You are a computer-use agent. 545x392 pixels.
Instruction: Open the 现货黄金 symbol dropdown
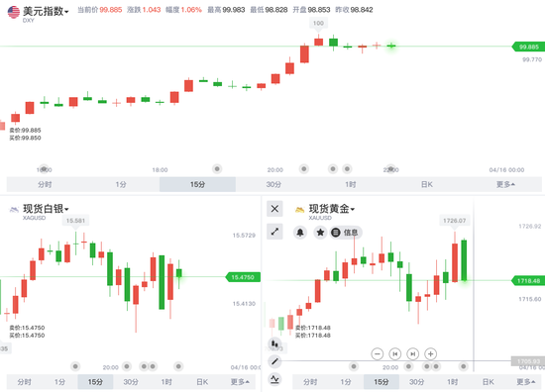[x=332, y=209]
